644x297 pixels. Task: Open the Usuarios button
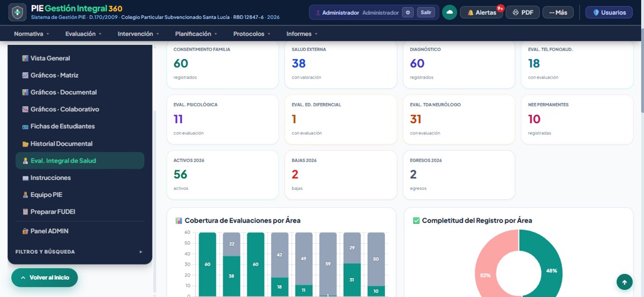[x=609, y=12]
